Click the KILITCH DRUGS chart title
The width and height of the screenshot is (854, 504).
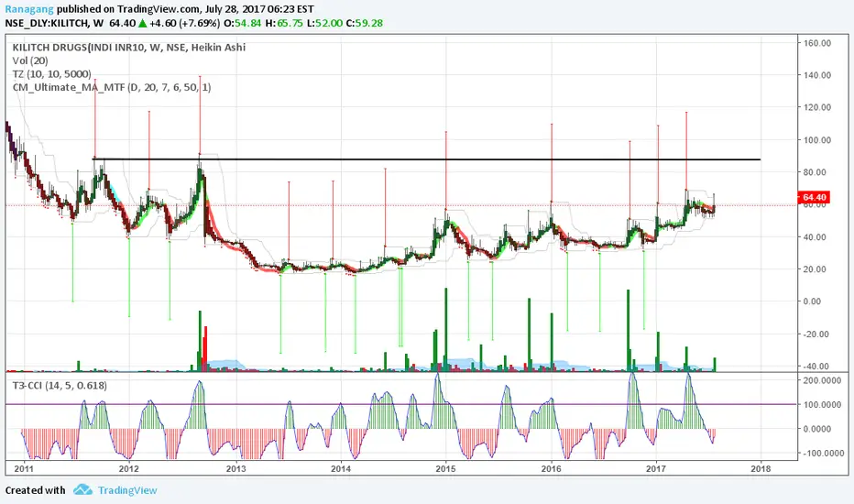(128, 48)
